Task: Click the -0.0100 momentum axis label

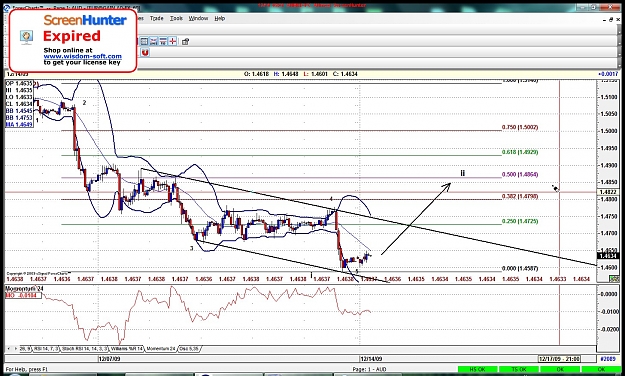Action: [610, 311]
